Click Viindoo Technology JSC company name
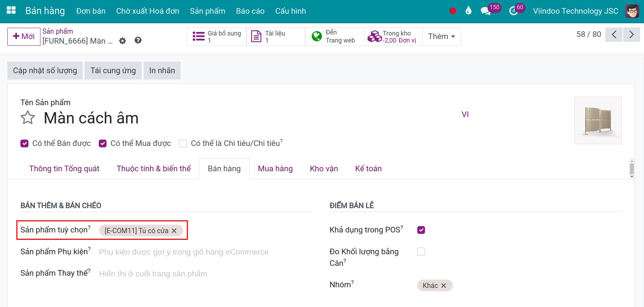 point(575,11)
